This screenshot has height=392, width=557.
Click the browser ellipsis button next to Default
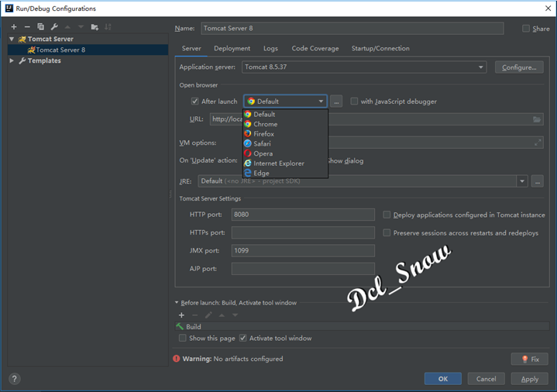tap(336, 101)
